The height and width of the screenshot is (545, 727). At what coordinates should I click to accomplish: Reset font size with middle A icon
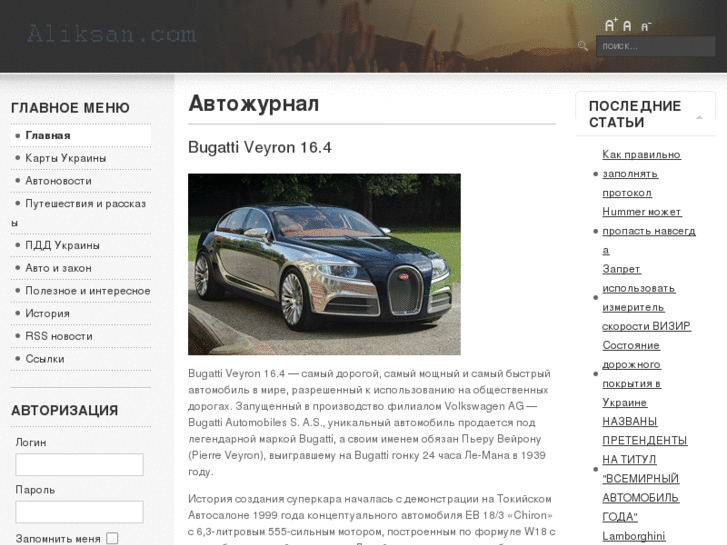coord(627,26)
